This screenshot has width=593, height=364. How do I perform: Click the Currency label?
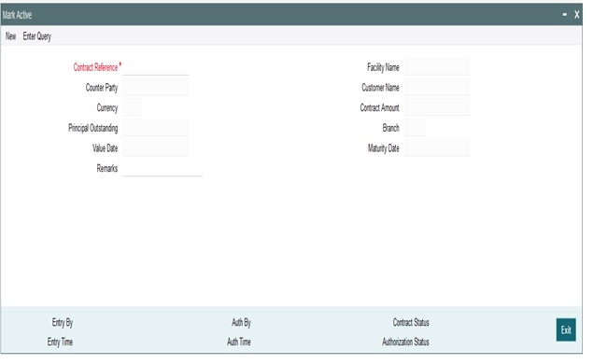click(107, 107)
